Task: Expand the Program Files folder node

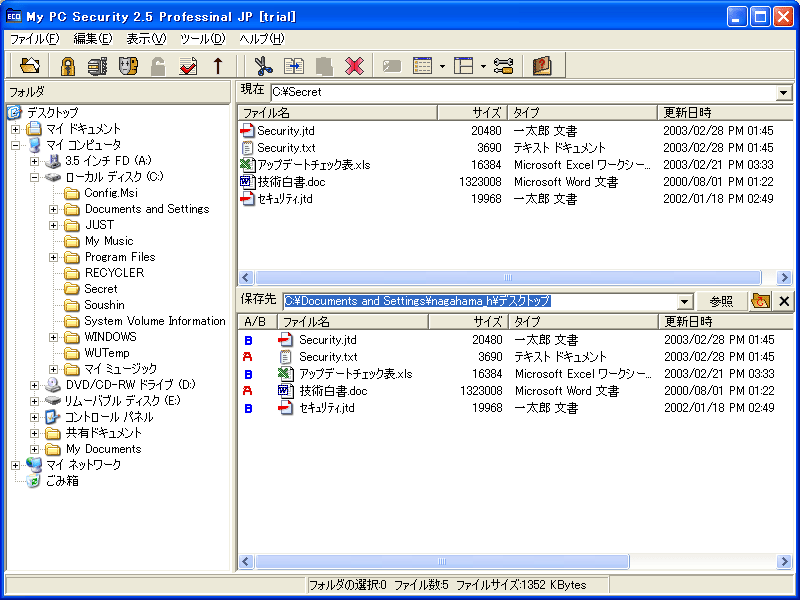Action: pos(54,257)
